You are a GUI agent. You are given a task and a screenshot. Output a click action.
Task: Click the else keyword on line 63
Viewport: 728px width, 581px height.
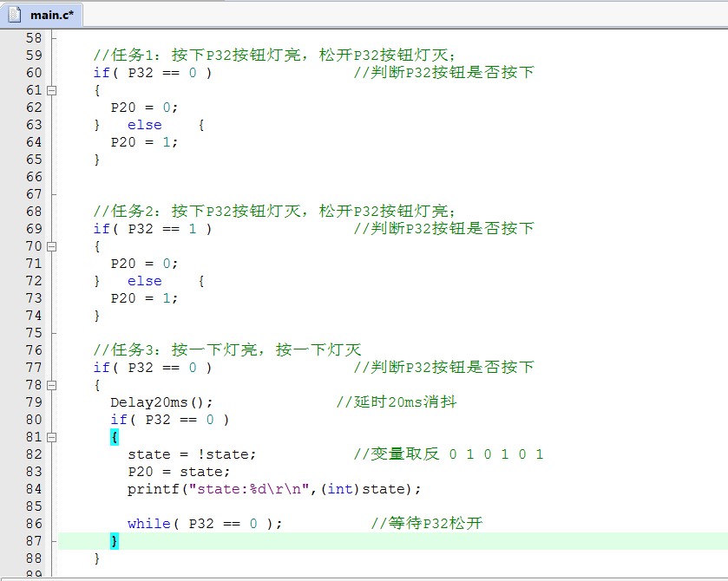145,125
